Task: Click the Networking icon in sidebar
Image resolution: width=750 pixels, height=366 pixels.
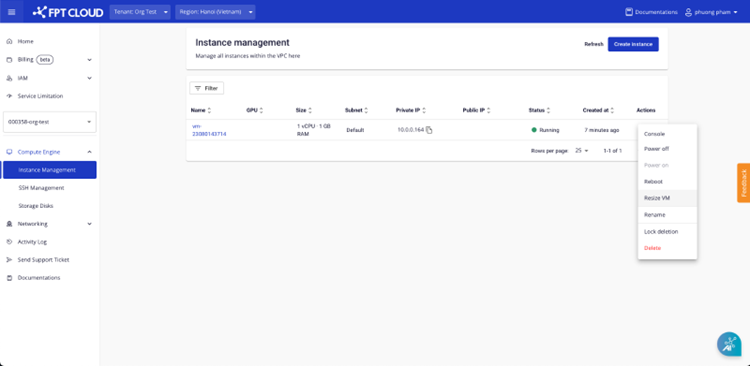Action: click(9, 224)
